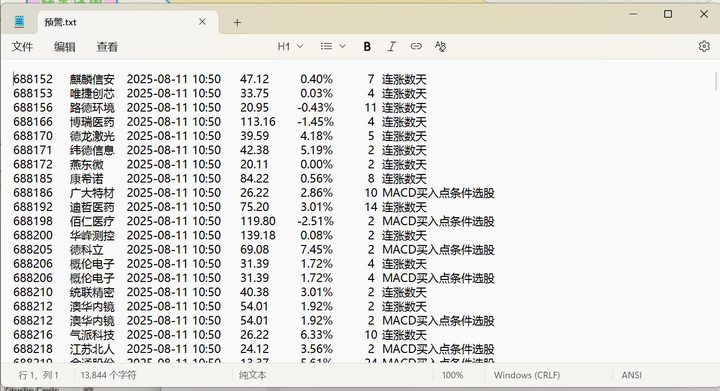Click the 行 1, 列 1 status entry
Viewport: 720px width, 391px height.
coord(39,375)
